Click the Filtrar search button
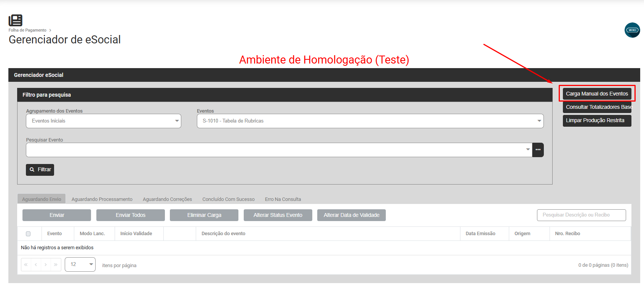Viewport: 644px width, 285px height. [40, 170]
